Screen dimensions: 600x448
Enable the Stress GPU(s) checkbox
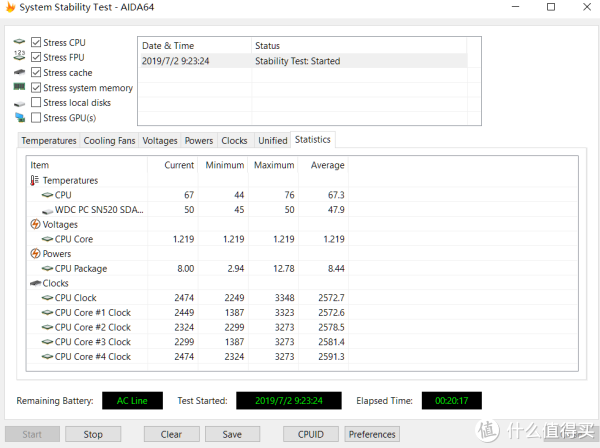coord(36,117)
